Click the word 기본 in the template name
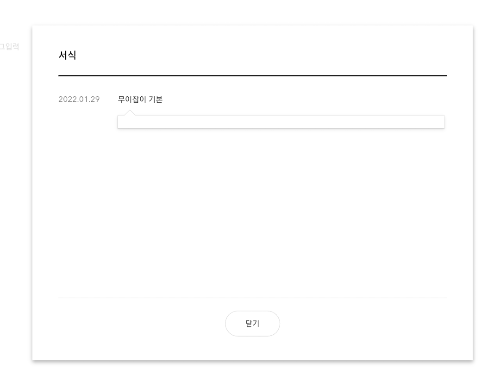 coord(156,99)
